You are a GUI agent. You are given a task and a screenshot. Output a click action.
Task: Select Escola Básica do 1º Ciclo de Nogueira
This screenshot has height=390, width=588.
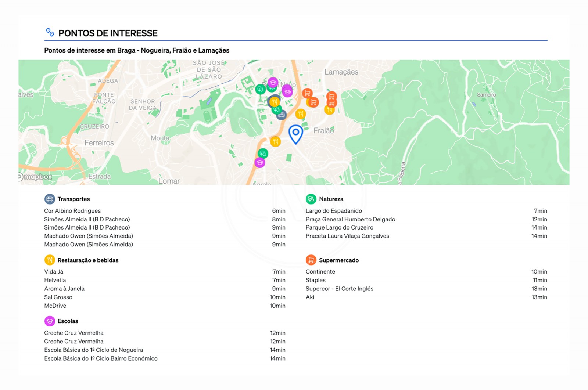coord(94,350)
